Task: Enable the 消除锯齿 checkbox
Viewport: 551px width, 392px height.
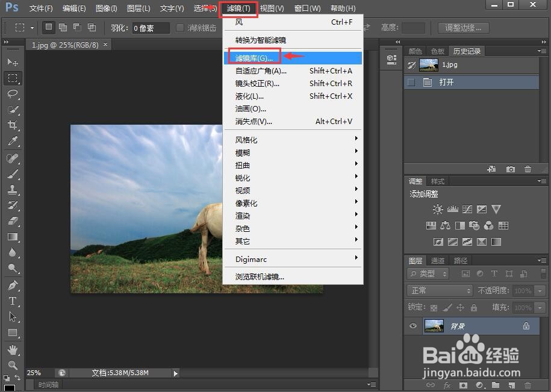Action: click(181, 27)
